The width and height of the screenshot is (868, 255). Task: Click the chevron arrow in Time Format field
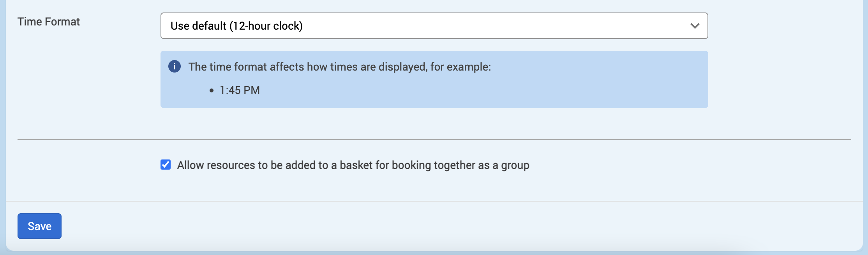point(695,26)
